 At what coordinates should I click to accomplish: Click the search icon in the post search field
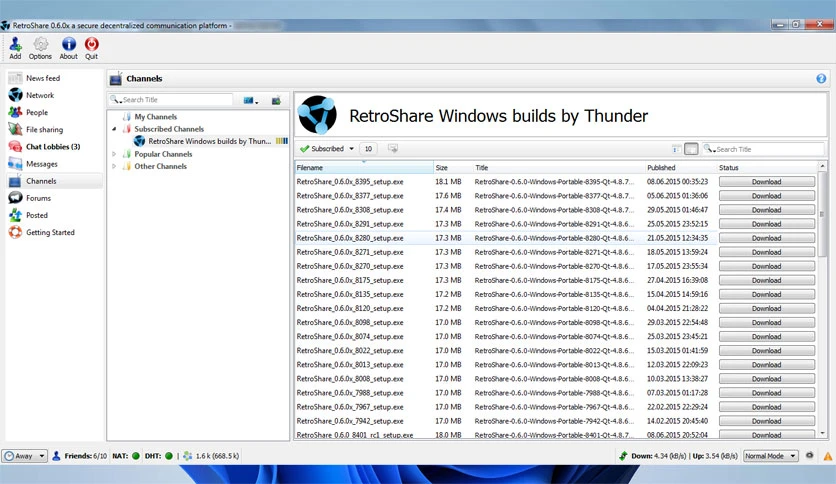pos(709,149)
